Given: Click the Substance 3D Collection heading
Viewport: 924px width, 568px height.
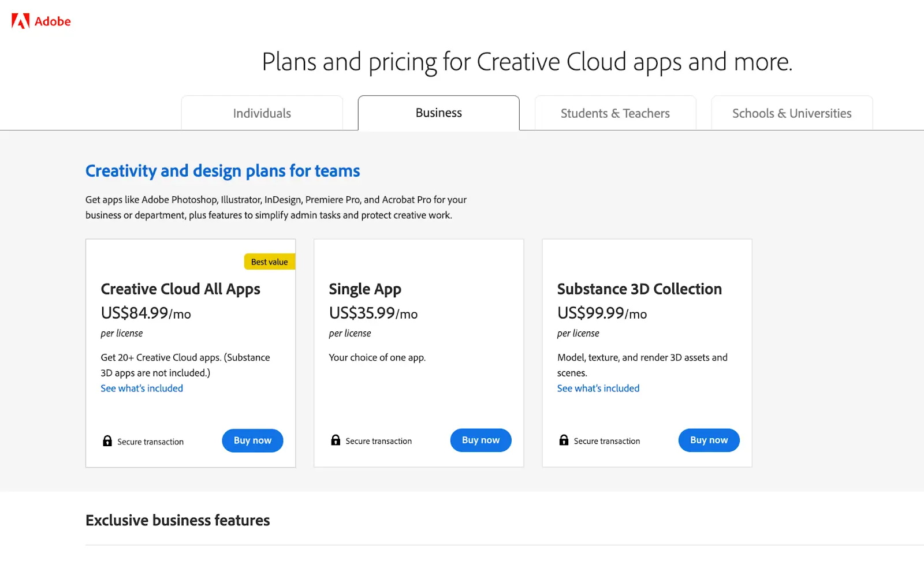Looking at the screenshot, I should (639, 289).
